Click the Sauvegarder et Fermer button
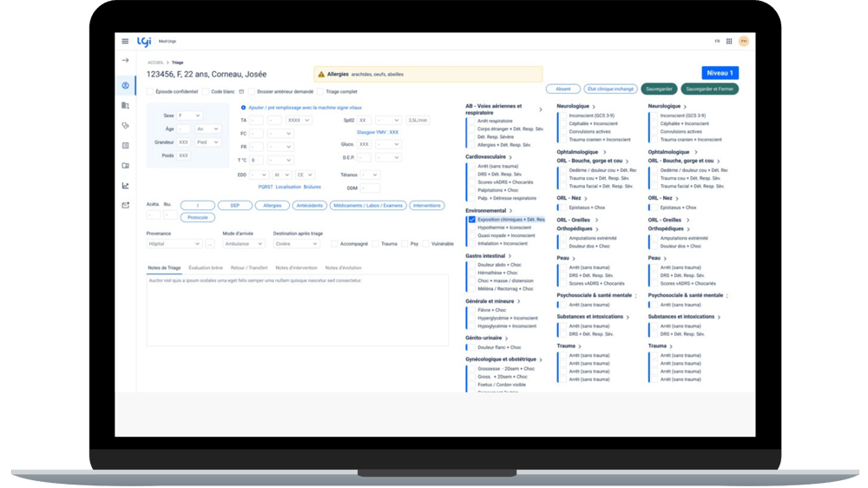The height and width of the screenshot is (488, 868). (710, 89)
